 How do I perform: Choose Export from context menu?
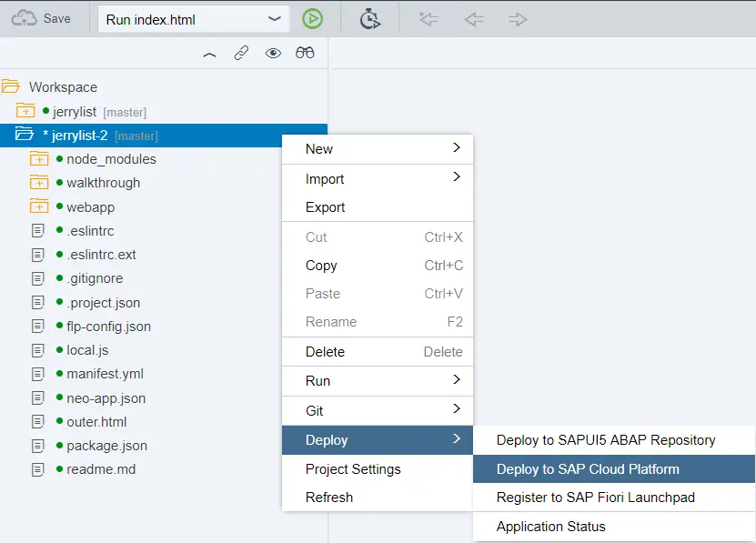(377, 207)
